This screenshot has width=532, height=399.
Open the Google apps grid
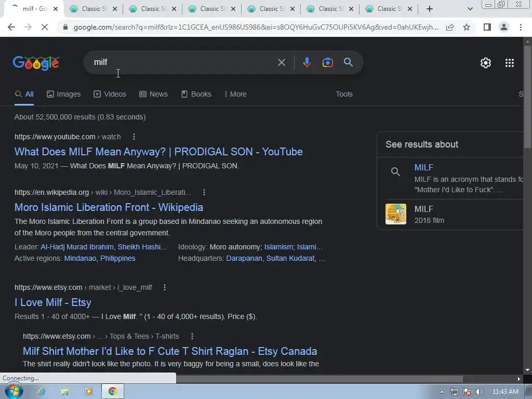509,63
